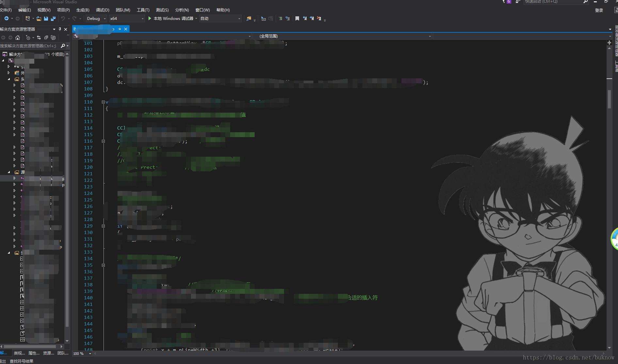The image size is (618, 364).
Task: Click 登录 to sign in
Action: [599, 10]
